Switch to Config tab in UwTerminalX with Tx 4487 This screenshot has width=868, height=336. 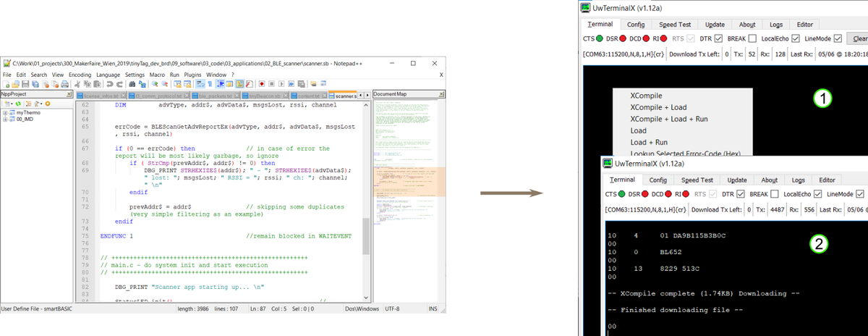click(x=658, y=180)
